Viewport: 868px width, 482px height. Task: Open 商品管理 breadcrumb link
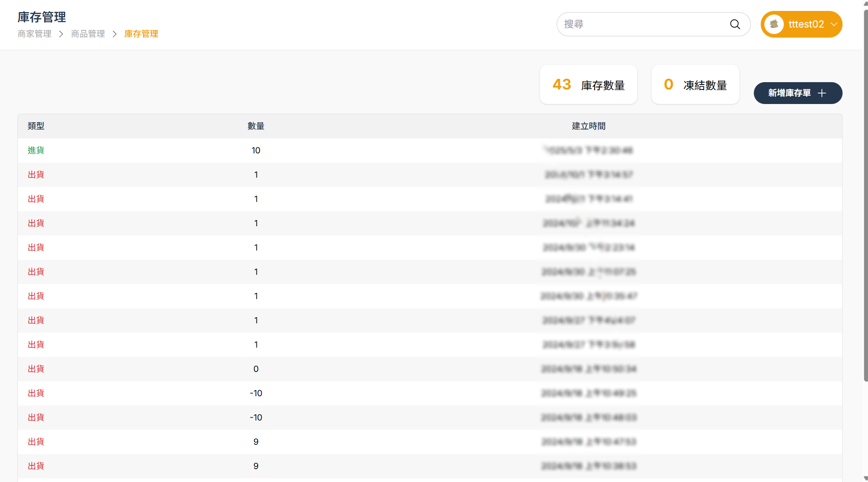coord(88,34)
